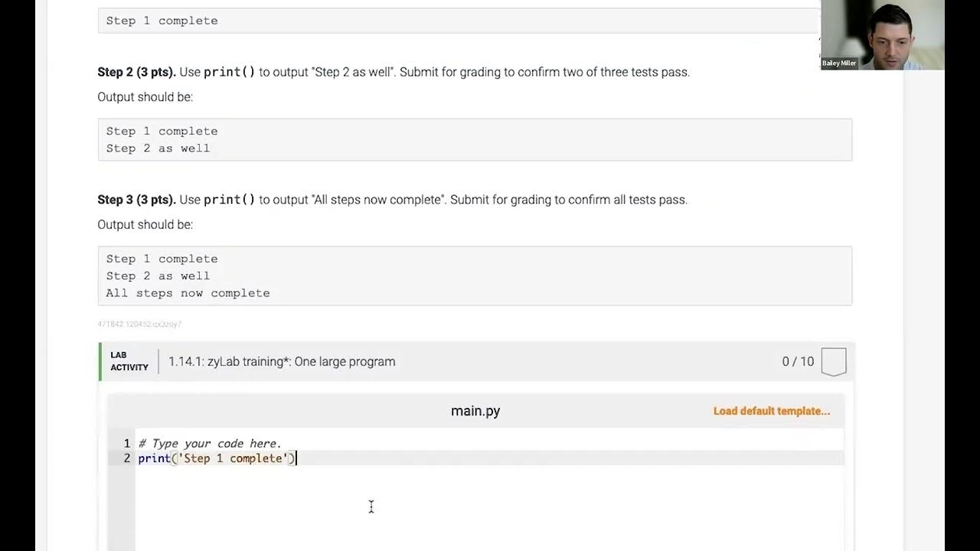
Task: Click the LAB ACTIVITY label
Action: tap(129, 361)
